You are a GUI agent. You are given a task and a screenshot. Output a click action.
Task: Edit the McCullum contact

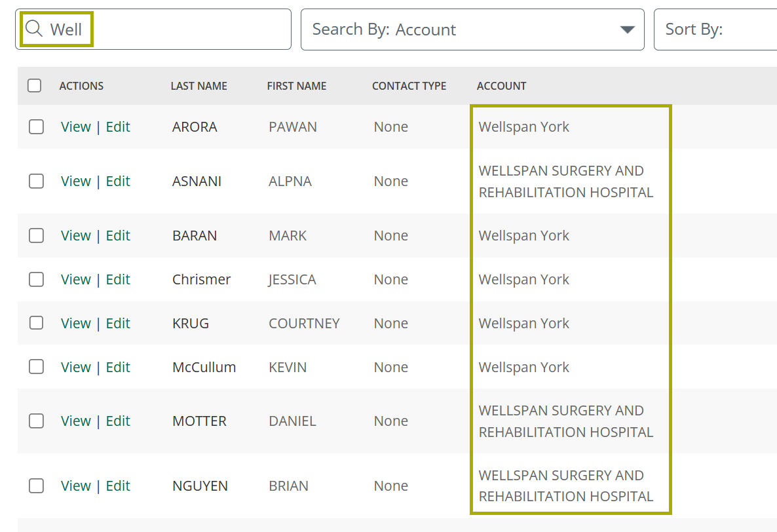click(x=118, y=367)
